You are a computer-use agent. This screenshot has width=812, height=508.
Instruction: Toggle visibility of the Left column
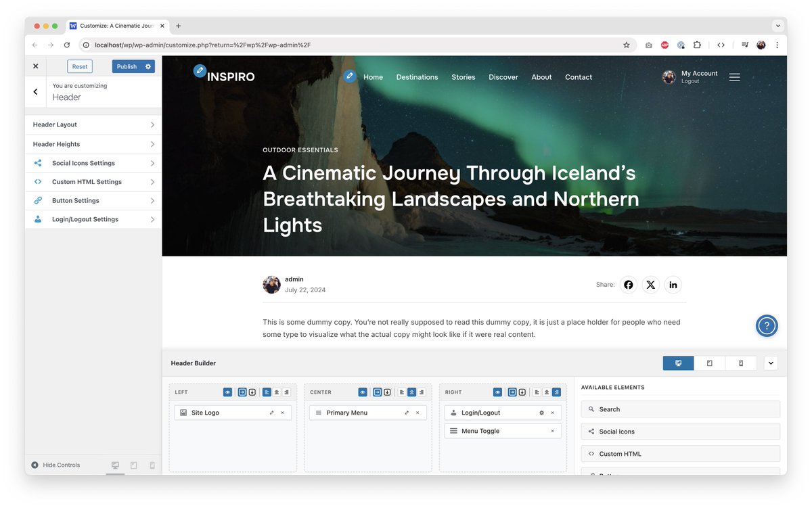[x=228, y=392]
